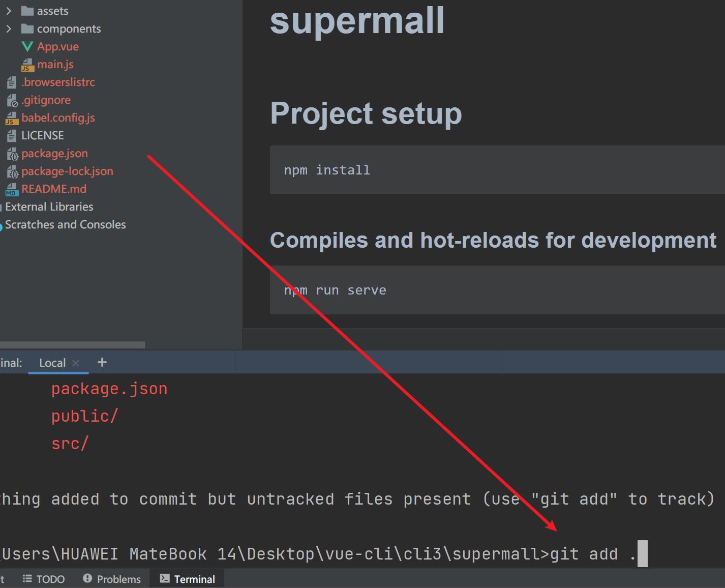Click the Vue icon beside App.vue
Image resolution: width=725 pixels, height=588 pixels.
tap(27, 46)
